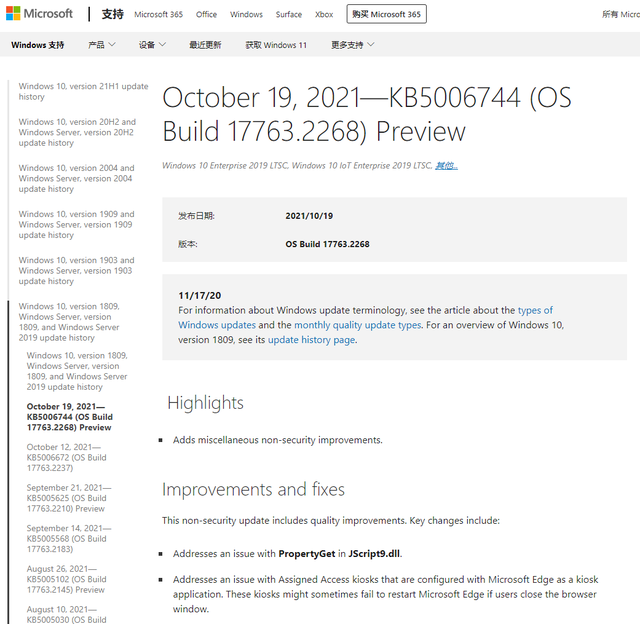
Task: Open Office in top navigation
Action: click(206, 14)
